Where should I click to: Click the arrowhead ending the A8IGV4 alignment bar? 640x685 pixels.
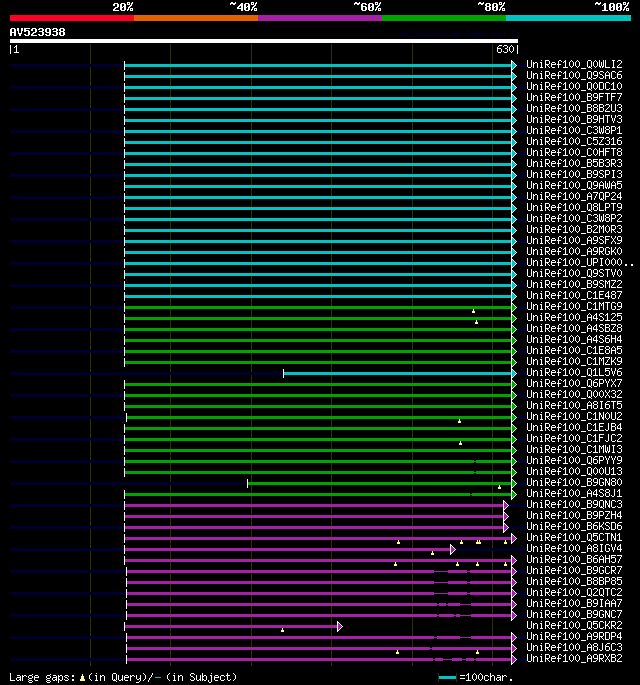[x=453, y=550]
